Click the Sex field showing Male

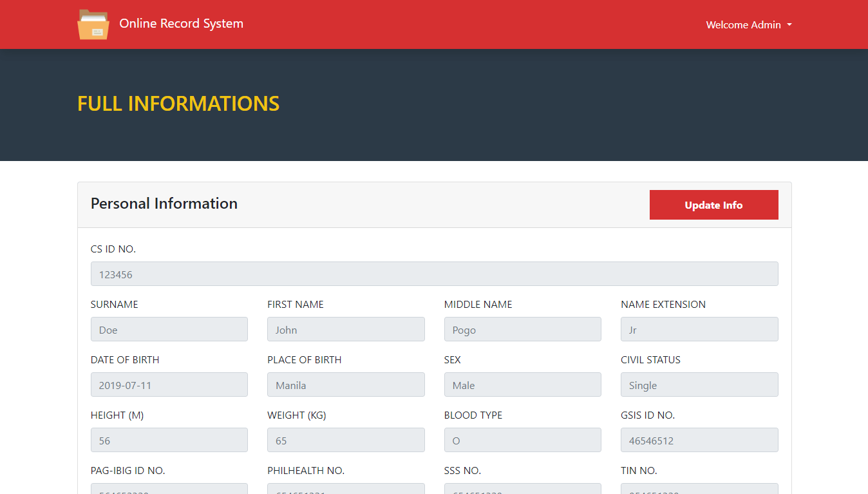pos(522,385)
